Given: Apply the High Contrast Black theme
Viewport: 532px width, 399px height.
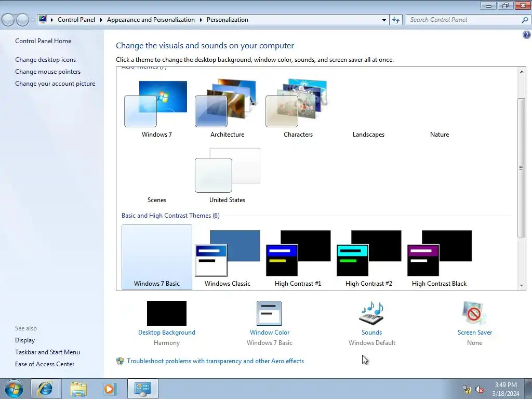Looking at the screenshot, I should tap(440, 257).
